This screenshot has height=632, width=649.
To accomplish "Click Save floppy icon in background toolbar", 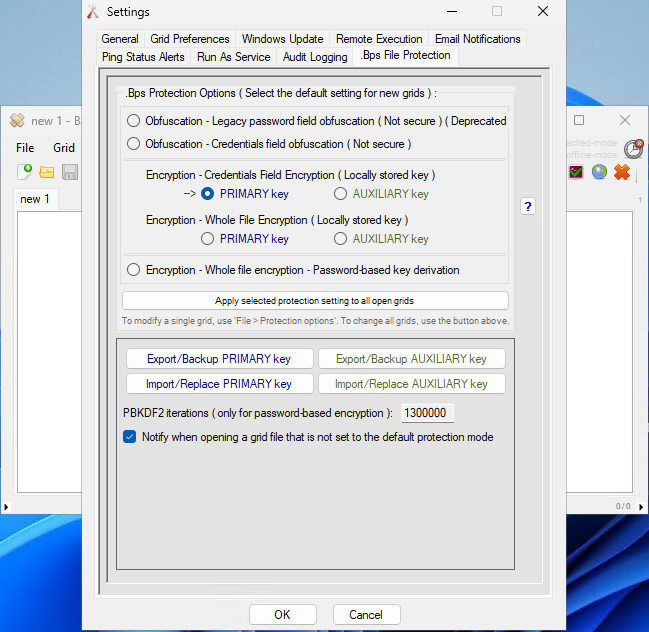I will tap(70, 172).
